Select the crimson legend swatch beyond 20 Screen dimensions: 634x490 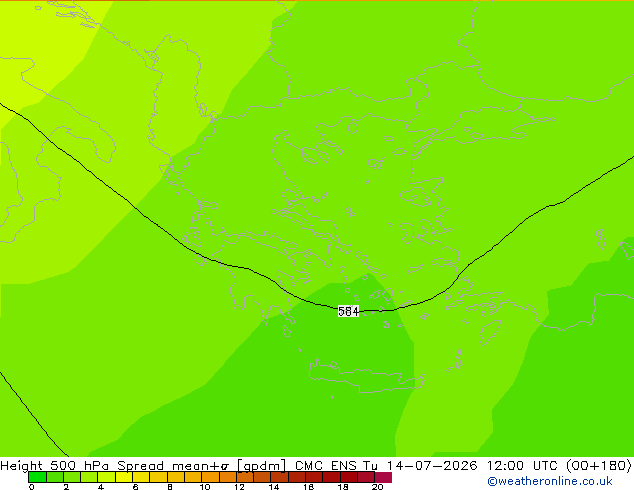tap(383, 477)
